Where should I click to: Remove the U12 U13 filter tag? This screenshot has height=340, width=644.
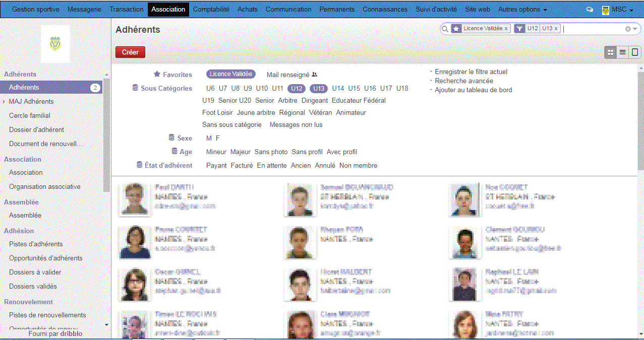556,29
